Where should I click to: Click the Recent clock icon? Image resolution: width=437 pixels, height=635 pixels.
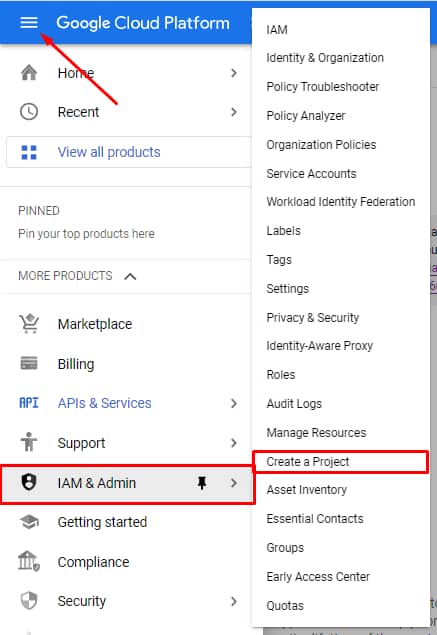pyautogui.click(x=29, y=112)
